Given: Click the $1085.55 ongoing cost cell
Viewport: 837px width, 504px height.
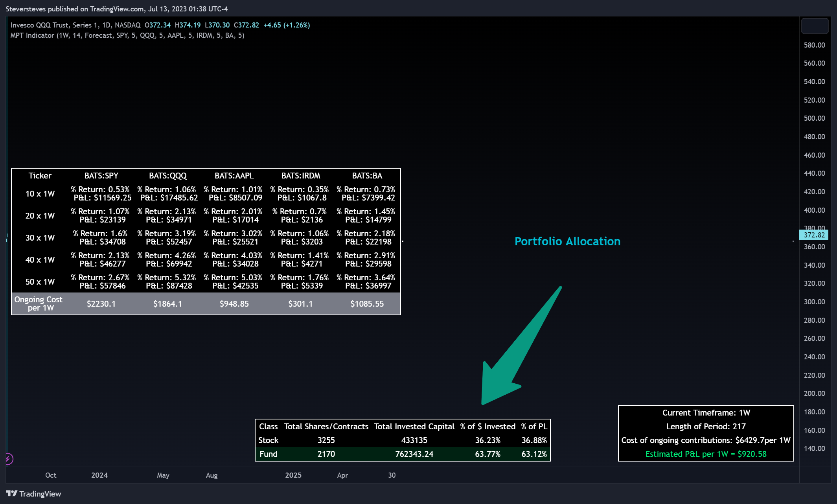Looking at the screenshot, I should click(367, 304).
